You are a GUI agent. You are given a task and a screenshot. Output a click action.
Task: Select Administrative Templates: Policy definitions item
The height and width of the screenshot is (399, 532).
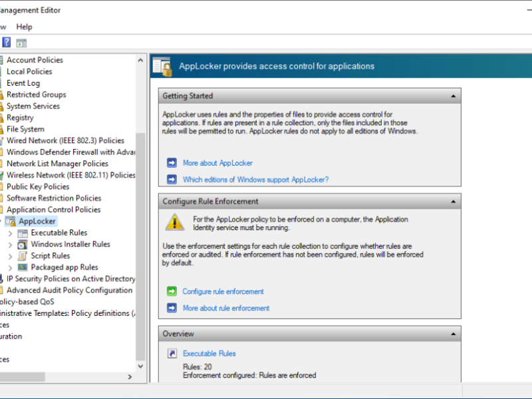(67, 313)
